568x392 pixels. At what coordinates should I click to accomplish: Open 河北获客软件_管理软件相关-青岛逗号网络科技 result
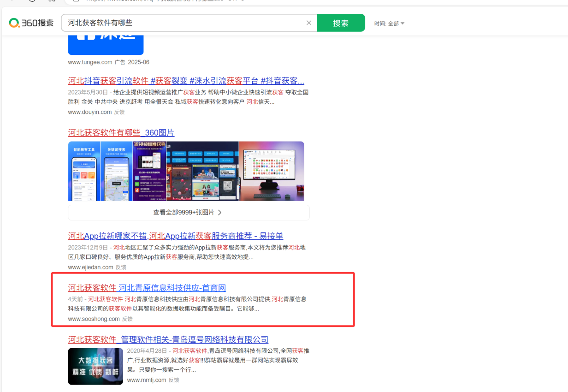(x=168, y=340)
